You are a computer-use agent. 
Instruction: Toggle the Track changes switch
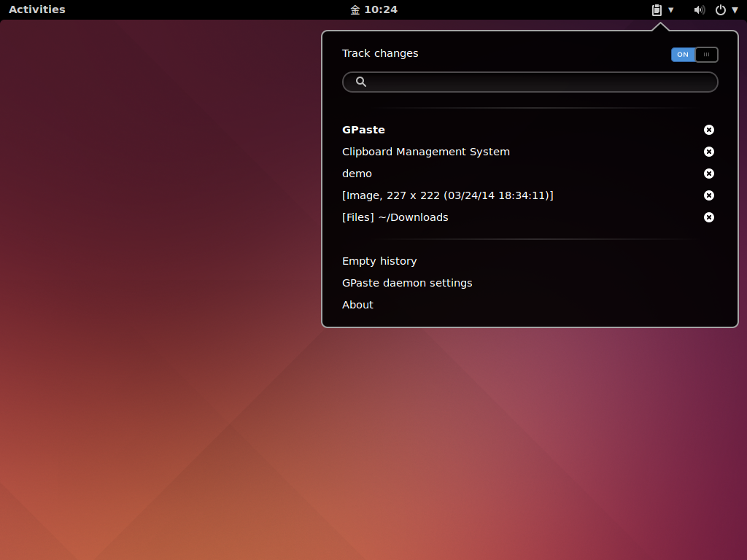tap(694, 55)
